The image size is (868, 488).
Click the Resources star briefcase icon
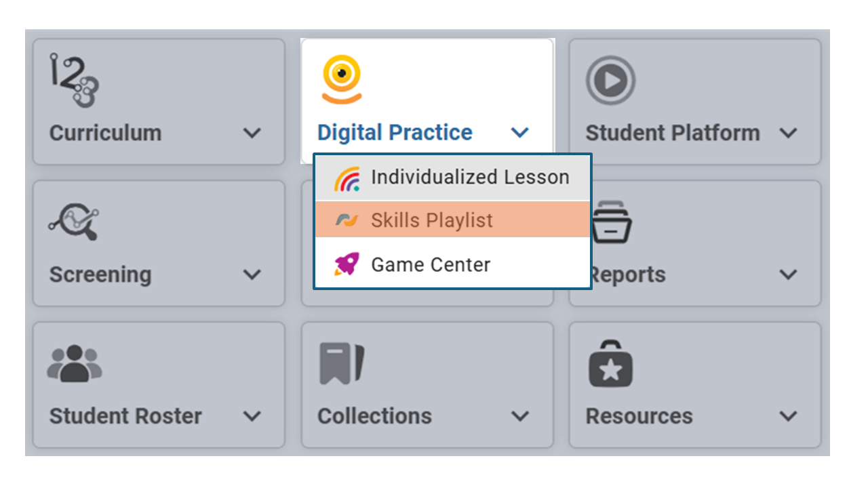(610, 364)
